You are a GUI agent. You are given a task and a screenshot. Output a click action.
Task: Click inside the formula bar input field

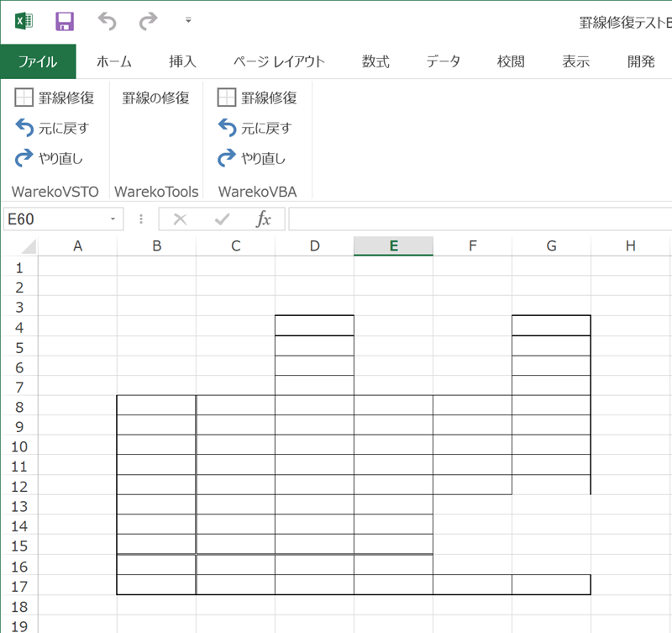(x=479, y=219)
